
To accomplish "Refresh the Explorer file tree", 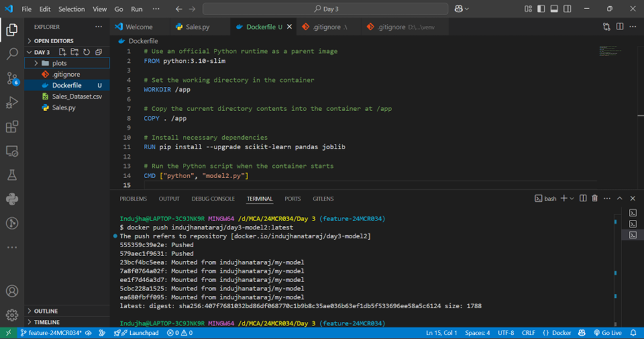I will tap(86, 52).
